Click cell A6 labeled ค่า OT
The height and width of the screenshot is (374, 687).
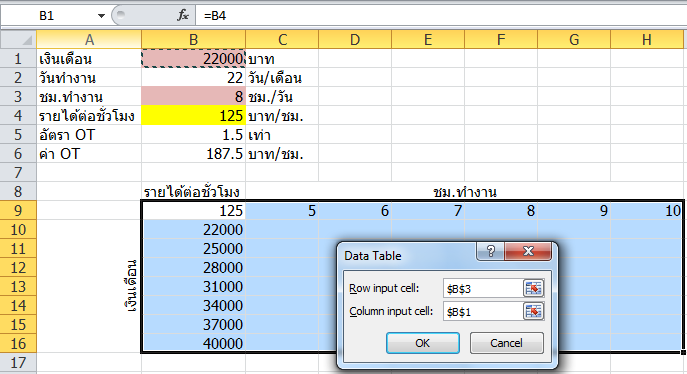(89, 153)
